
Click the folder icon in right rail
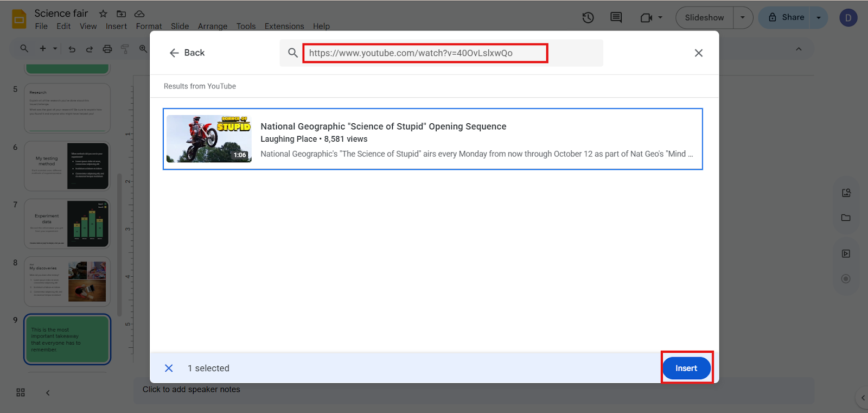tap(846, 218)
